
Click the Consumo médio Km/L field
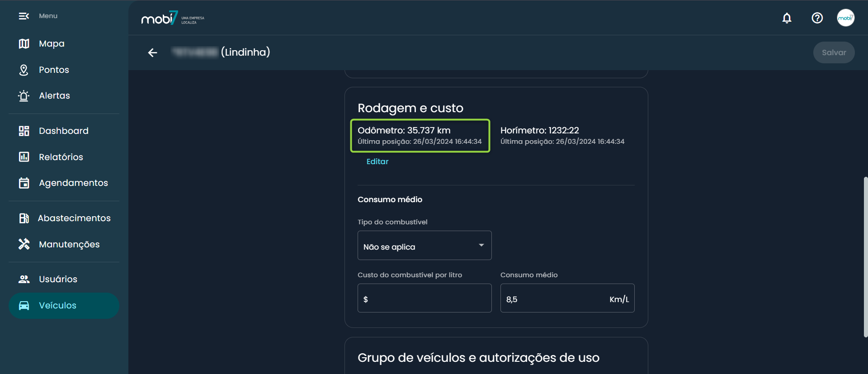(556, 298)
